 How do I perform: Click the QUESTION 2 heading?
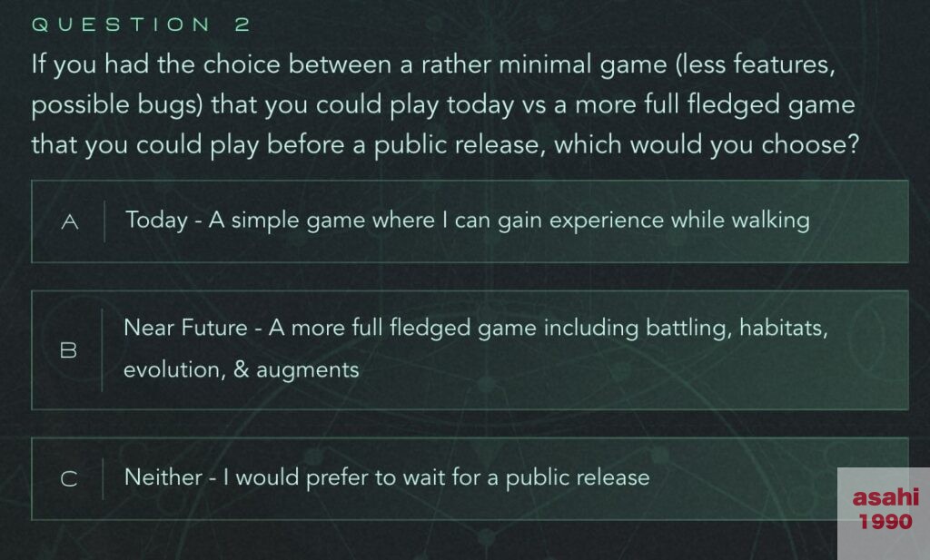click(x=141, y=25)
